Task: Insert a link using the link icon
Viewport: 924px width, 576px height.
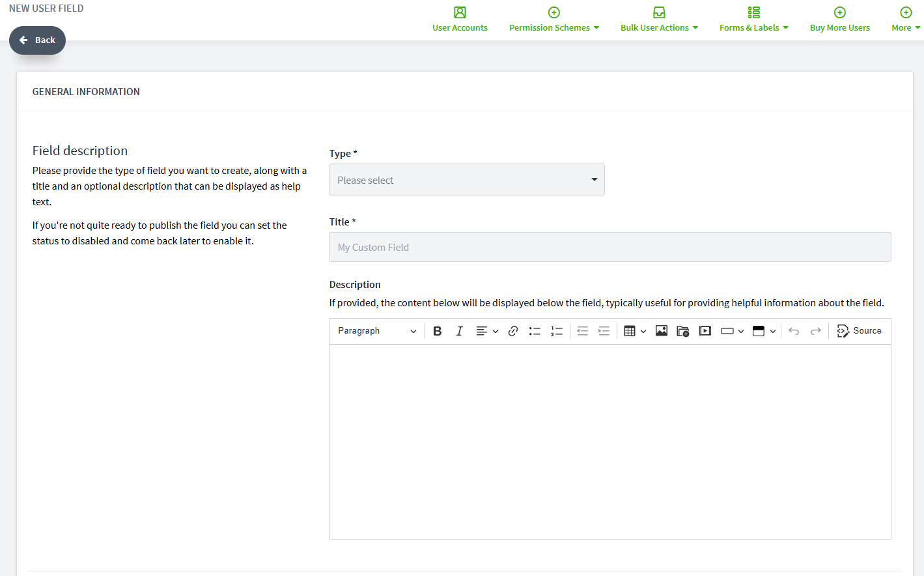Action: (513, 331)
